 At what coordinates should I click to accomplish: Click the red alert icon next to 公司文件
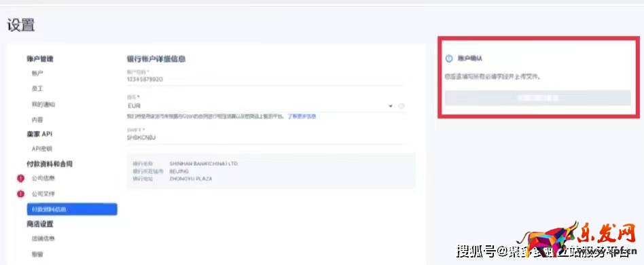coord(20,194)
